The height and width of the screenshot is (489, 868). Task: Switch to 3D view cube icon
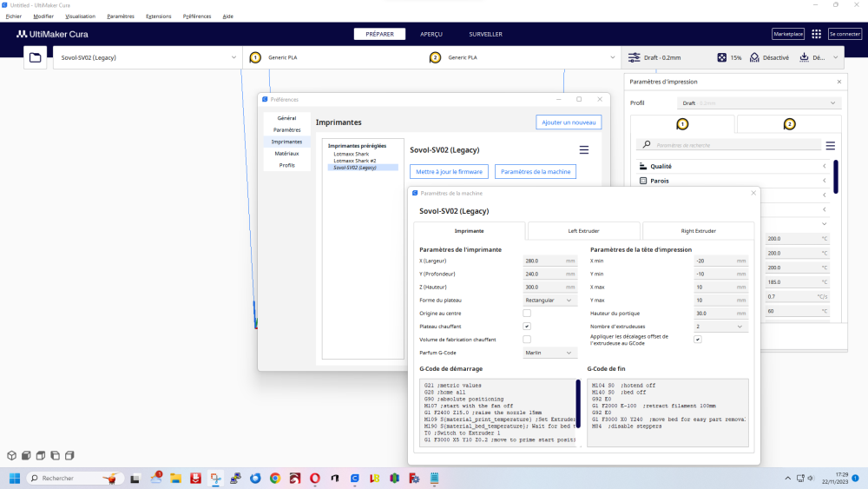click(x=11, y=455)
